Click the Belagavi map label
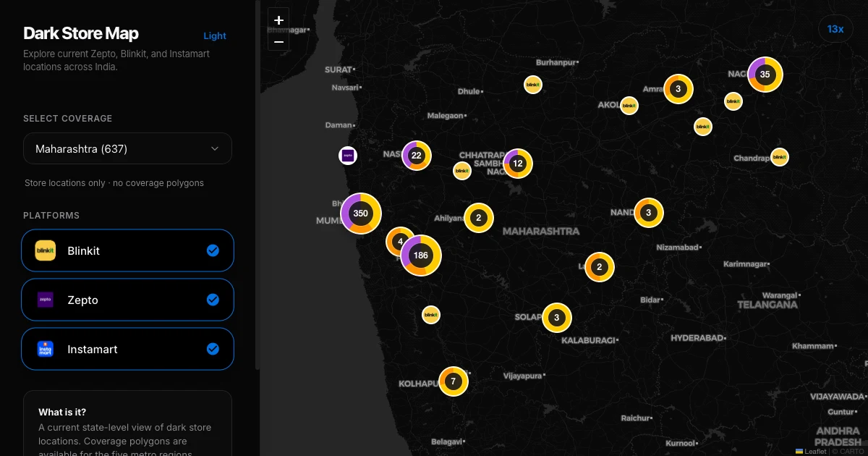 447,442
